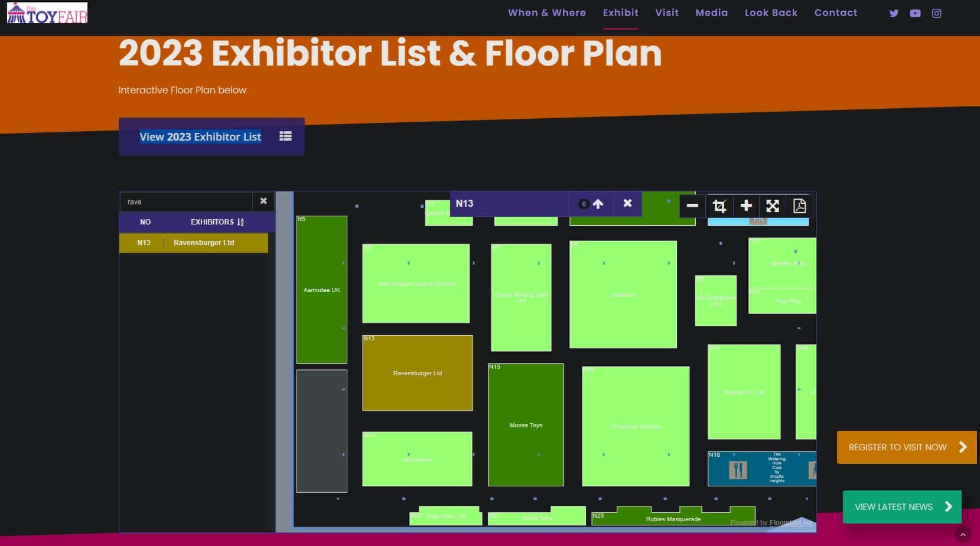Click View 2023 Exhibitor List button
The height and width of the screenshot is (546, 980).
pos(211,136)
